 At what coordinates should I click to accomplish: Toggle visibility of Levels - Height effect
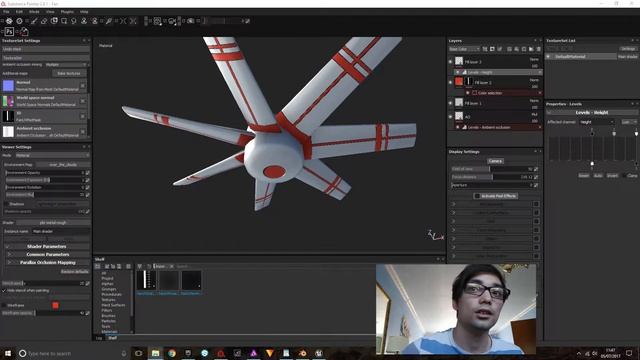pos(458,72)
